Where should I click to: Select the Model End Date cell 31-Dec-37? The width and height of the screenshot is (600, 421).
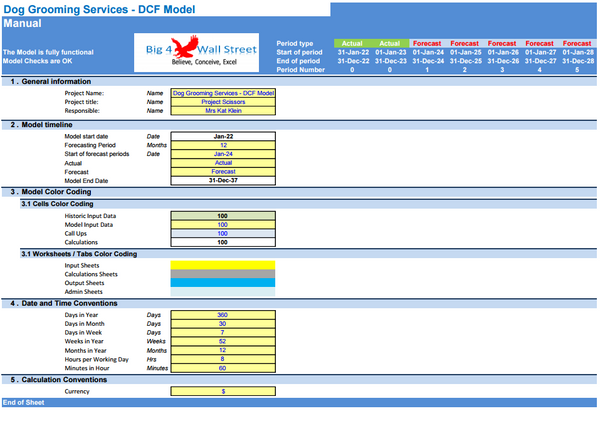[x=223, y=180]
